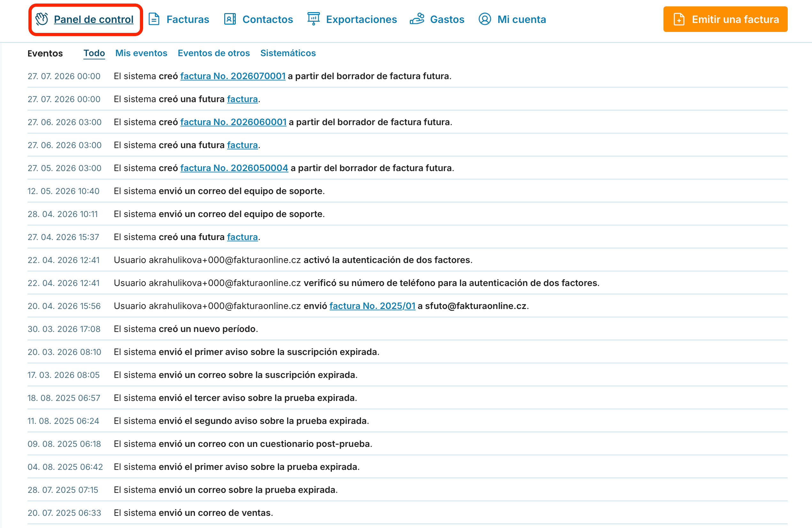Open the future factura link dated 27. 04. 2026
This screenshot has width=812, height=528.
coord(242,237)
